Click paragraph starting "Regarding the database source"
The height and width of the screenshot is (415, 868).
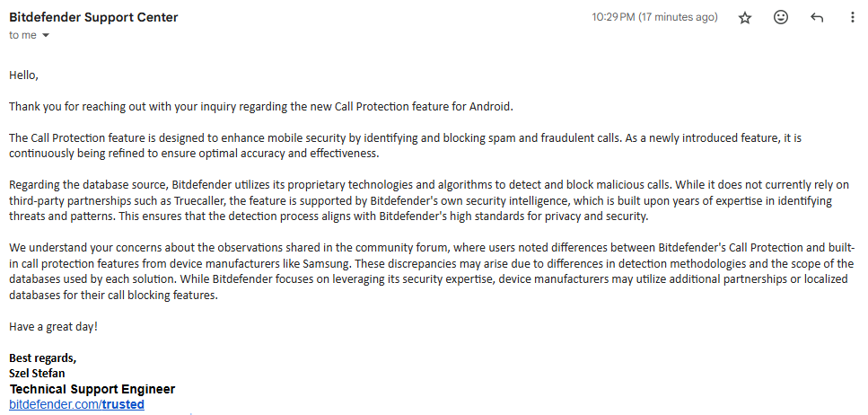429,201
